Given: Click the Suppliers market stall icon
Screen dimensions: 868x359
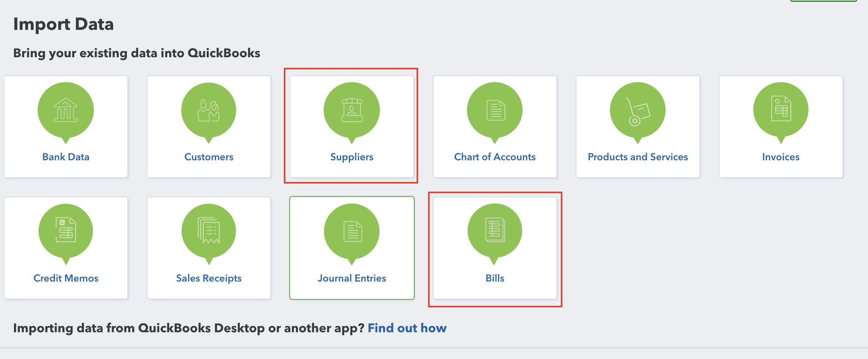Looking at the screenshot, I should point(351,110).
